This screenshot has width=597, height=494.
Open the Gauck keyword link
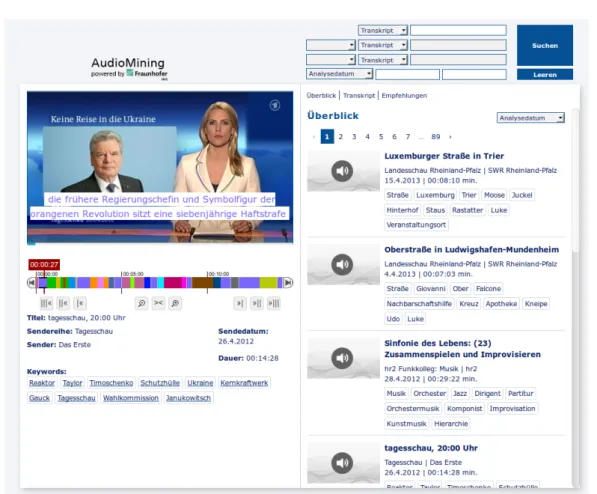[x=39, y=398]
